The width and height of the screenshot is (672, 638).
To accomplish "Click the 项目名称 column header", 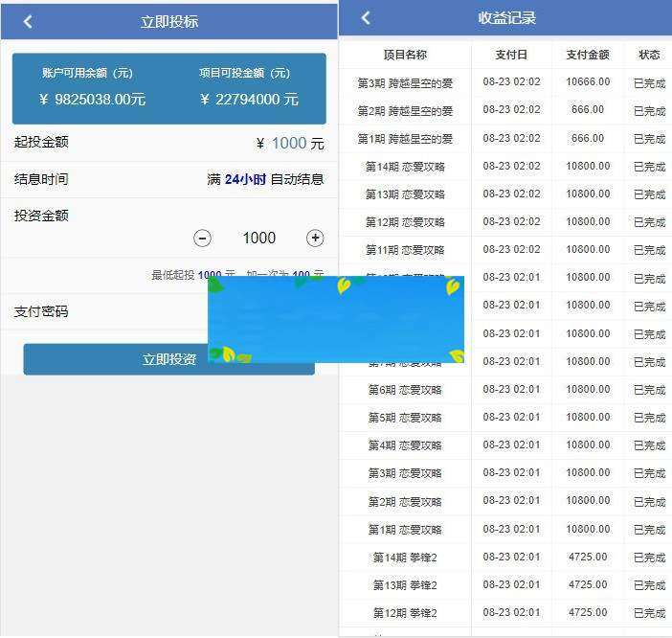I will click(x=405, y=56).
